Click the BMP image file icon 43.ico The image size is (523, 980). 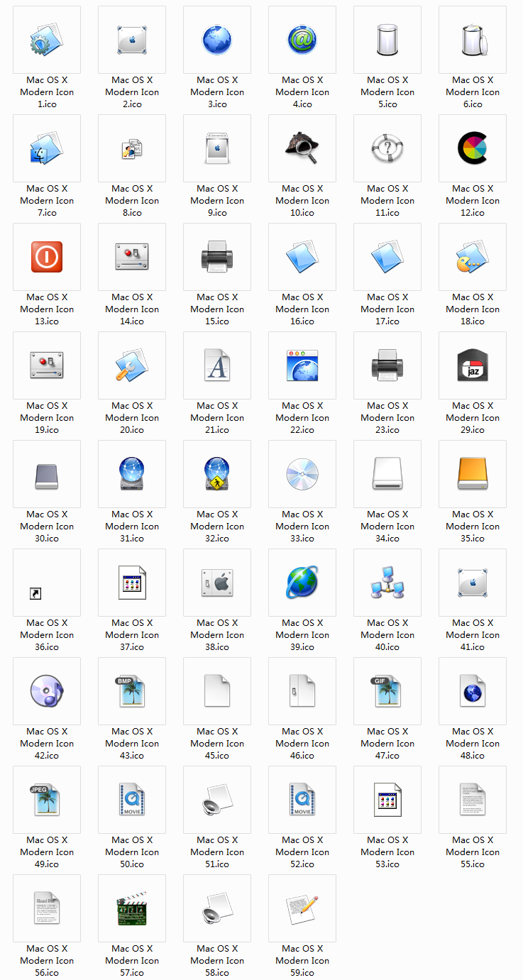[x=132, y=691]
